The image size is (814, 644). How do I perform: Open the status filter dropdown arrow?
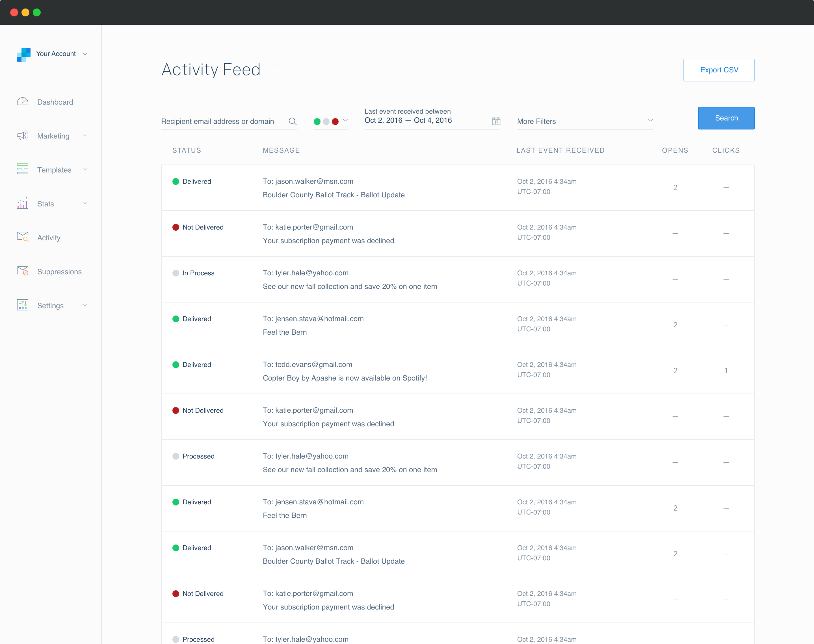pyautogui.click(x=345, y=121)
